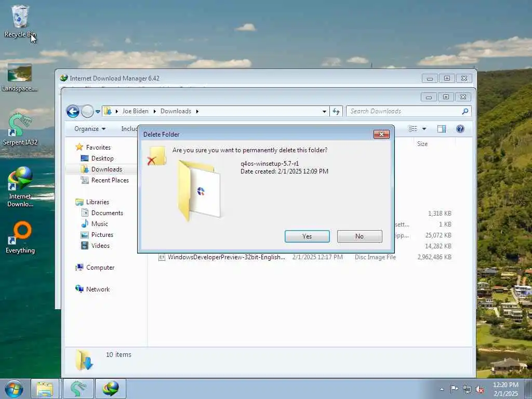Select the WindowsDeveloperPreview-32bit-English file
This screenshot has width=532, height=399.
(x=227, y=257)
